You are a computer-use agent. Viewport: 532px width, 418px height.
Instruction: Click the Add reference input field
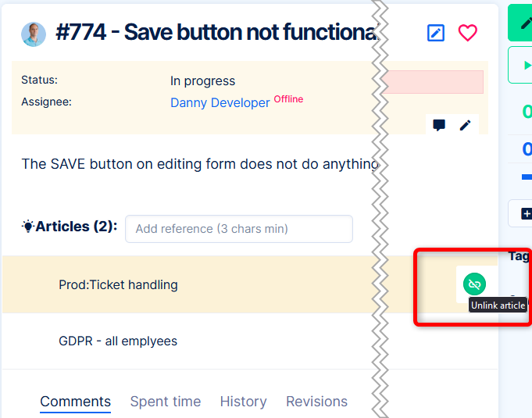[x=239, y=229]
